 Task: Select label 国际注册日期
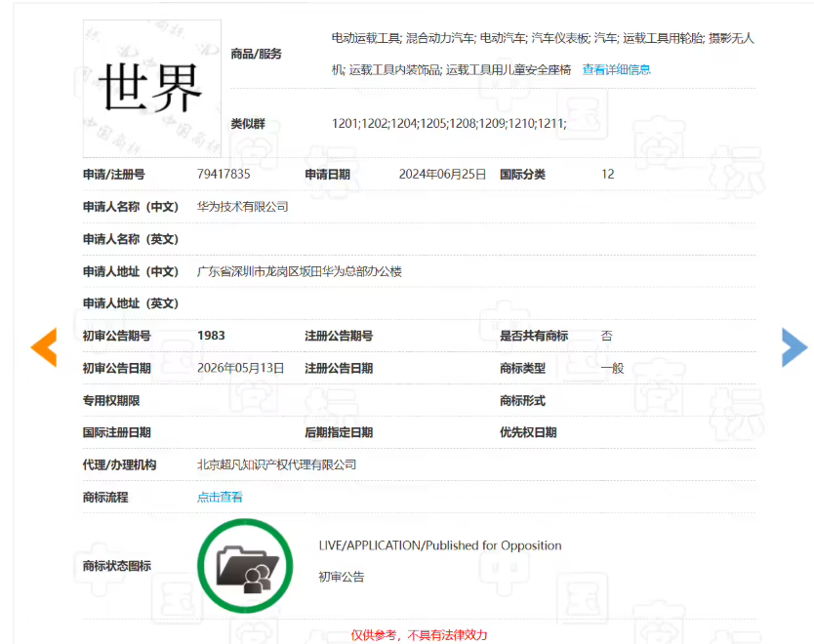tap(117, 432)
